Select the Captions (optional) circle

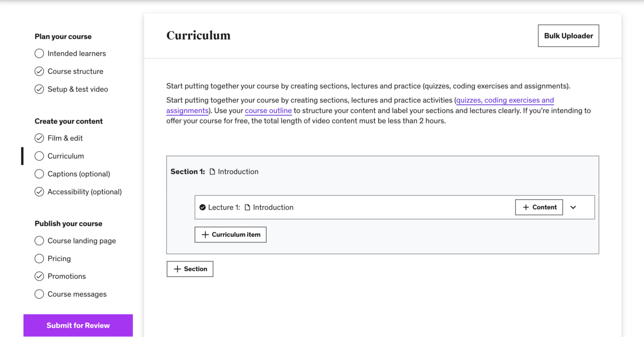pyautogui.click(x=39, y=174)
